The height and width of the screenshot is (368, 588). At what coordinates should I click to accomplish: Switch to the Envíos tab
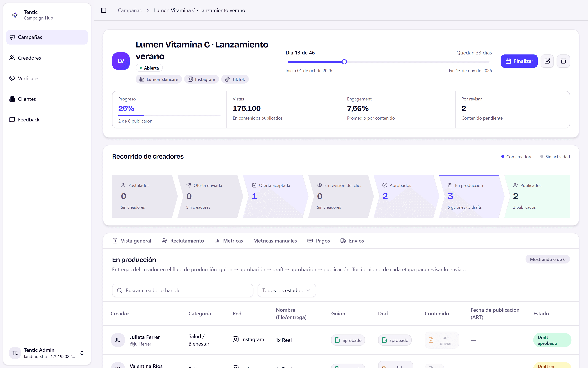tap(352, 241)
